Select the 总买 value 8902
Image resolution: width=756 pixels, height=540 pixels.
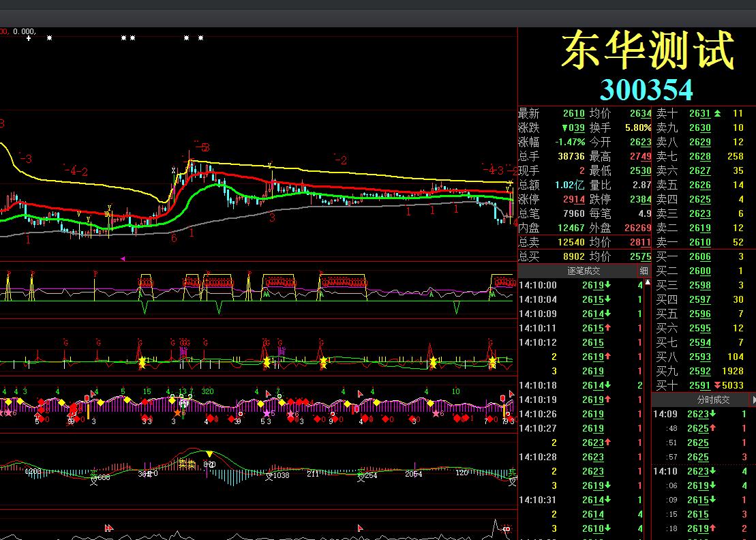[x=574, y=256]
